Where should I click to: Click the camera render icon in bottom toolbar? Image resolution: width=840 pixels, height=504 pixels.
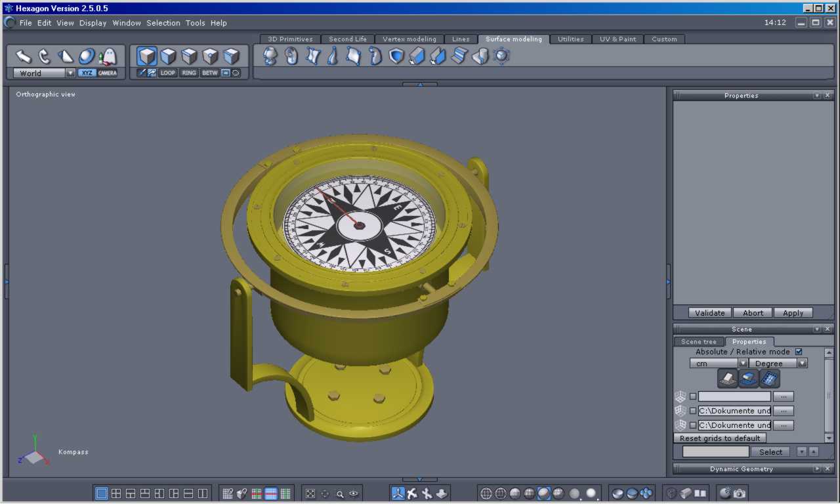(x=740, y=493)
